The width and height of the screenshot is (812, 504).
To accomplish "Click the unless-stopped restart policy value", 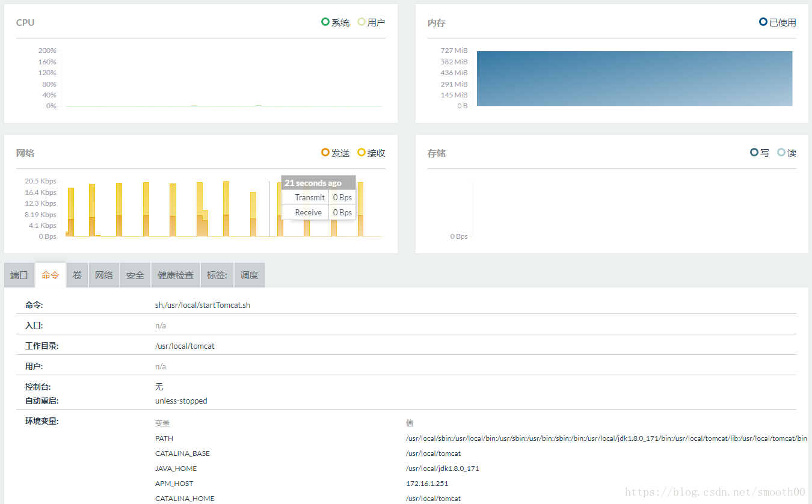I will (181, 401).
